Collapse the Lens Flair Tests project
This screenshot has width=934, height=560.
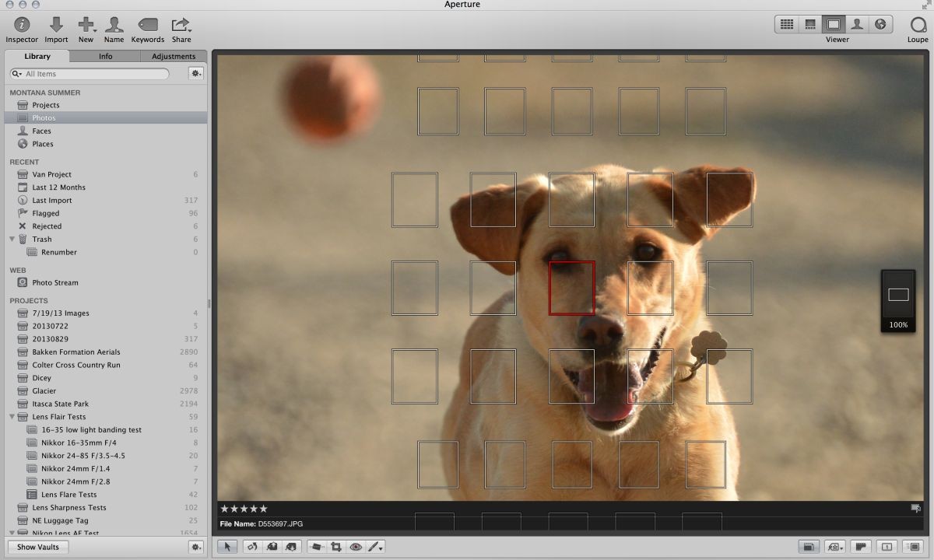(12, 417)
